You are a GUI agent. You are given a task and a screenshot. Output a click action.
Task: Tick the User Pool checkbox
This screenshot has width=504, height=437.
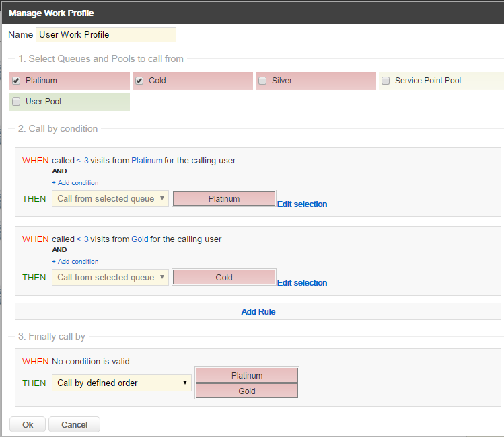pos(16,102)
